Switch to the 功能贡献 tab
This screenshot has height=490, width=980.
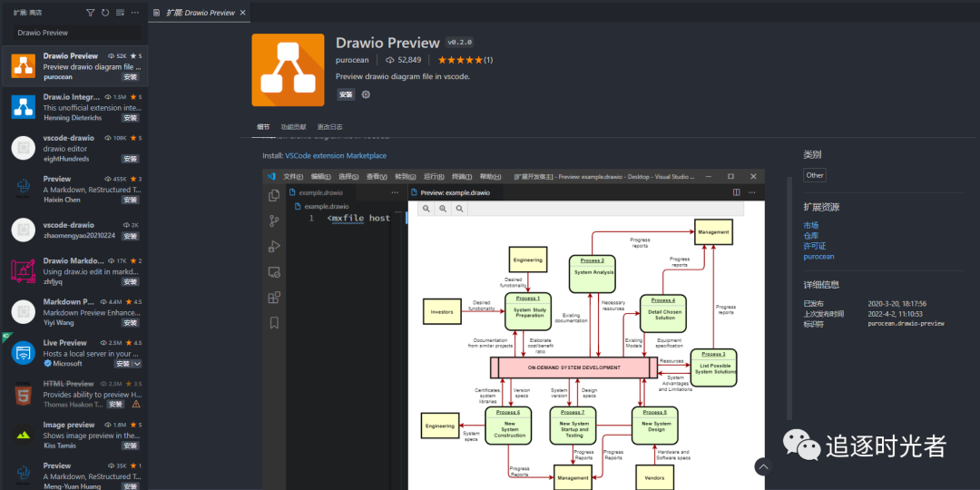pos(293,126)
